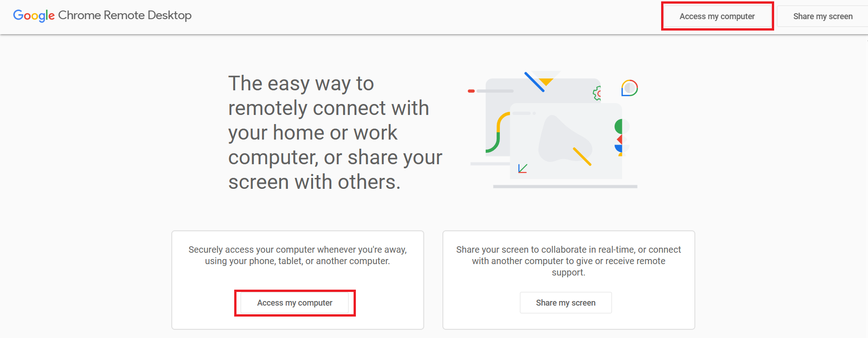
Task: Select "Share my screen" in the right card
Action: [565, 302]
